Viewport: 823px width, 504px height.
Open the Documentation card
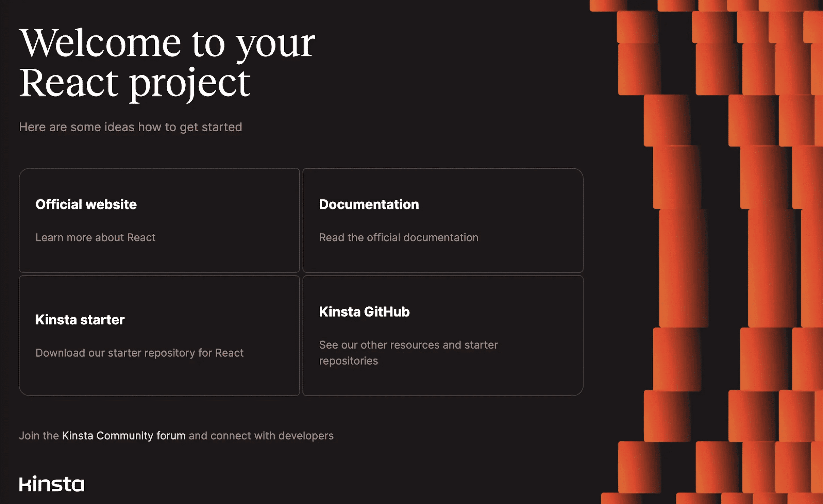[443, 220]
